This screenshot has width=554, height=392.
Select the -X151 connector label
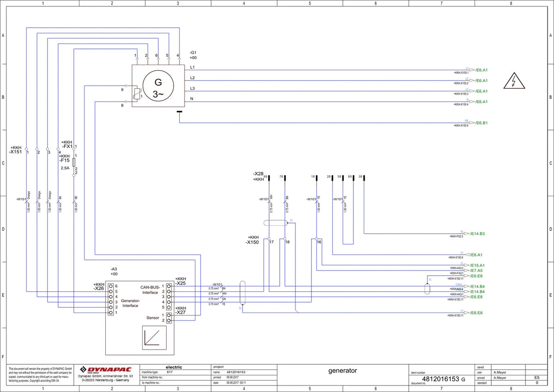pyautogui.click(x=16, y=152)
